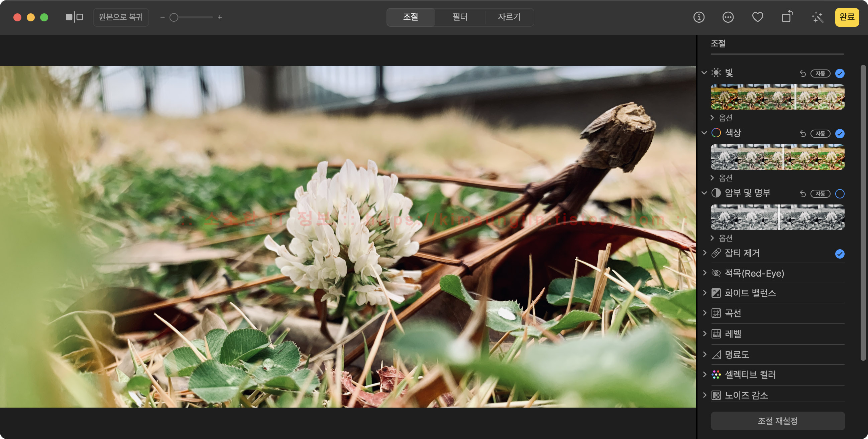
Task: Click the info (i) icon in toolbar
Action: pos(698,17)
